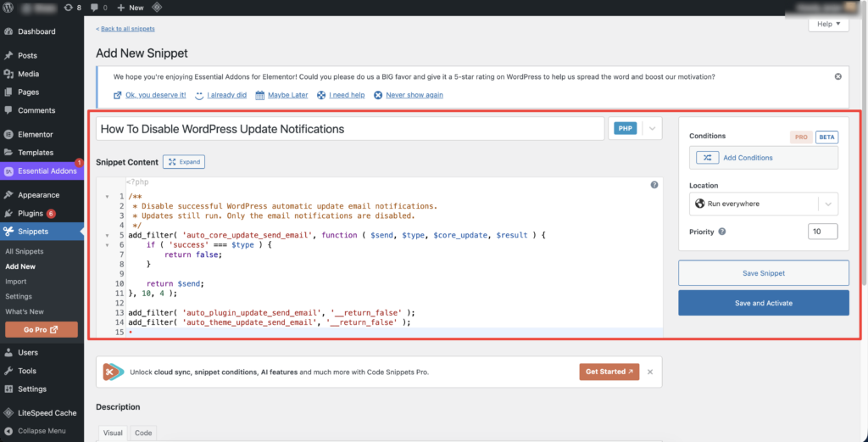Open LiteSpeed Cache menu
This screenshot has width=868, height=442.
tap(47, 412)
